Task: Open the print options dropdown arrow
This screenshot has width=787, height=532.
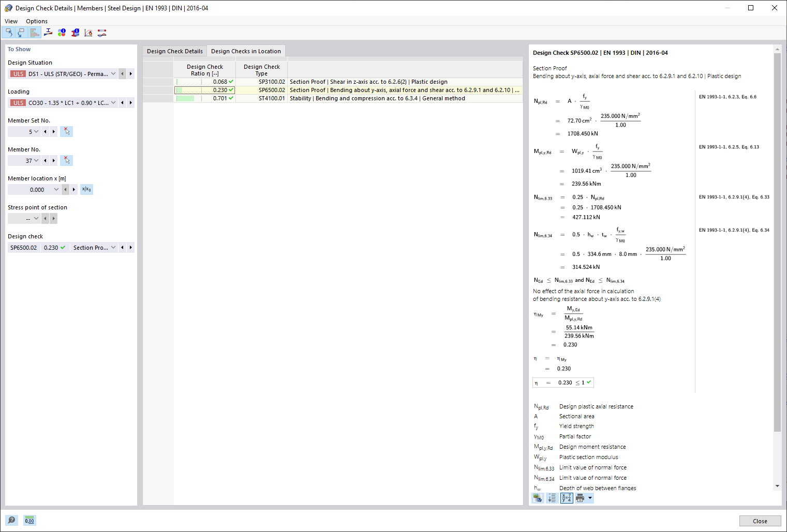Action: 590,498
